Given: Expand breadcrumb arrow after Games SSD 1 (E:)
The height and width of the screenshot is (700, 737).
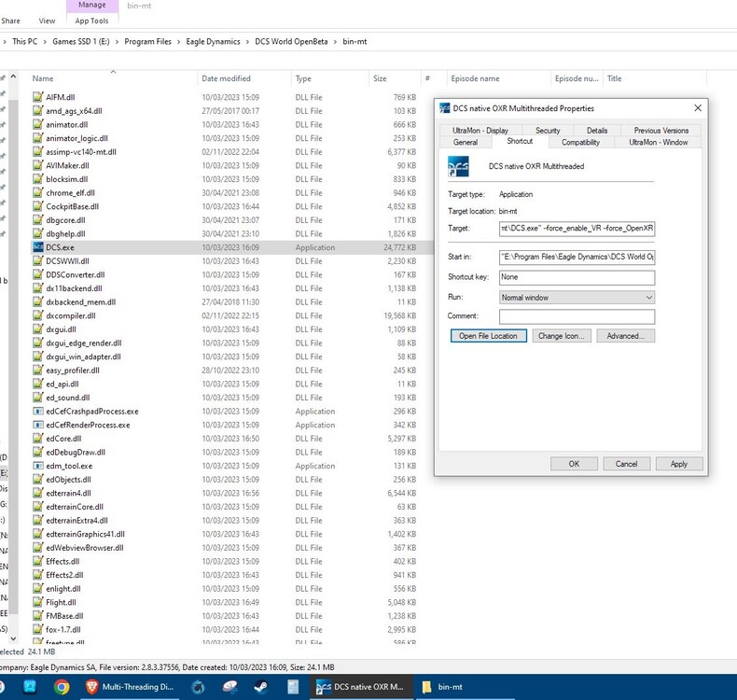Looking at the screenshot, I should coord(117,42).
